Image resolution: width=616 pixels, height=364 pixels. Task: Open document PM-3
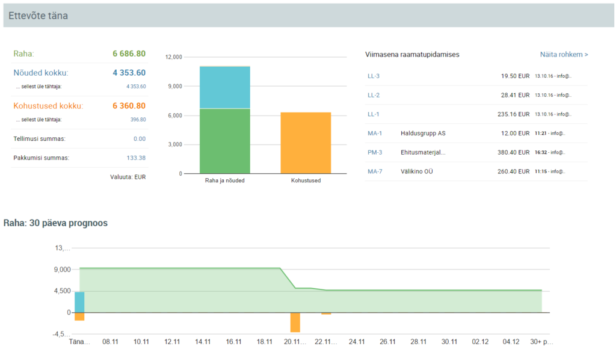point(375,152)
